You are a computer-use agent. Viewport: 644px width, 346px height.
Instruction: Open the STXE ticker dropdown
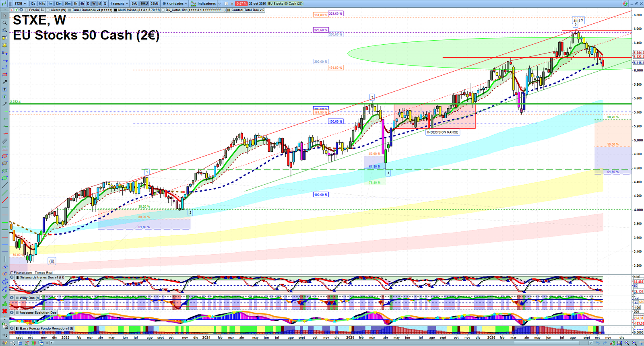[x=20, y=4]
